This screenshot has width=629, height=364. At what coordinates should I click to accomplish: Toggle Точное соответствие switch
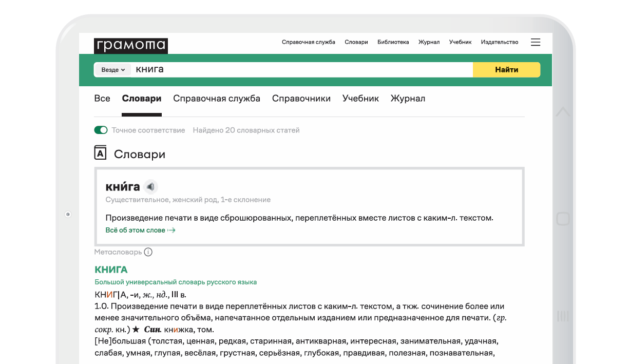(x=101, y=130)
